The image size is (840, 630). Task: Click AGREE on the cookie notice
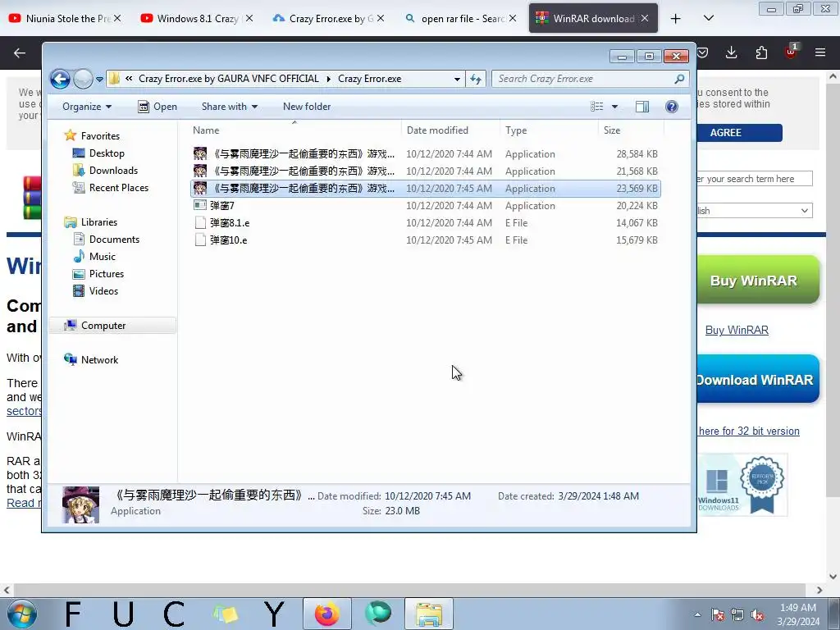(739, 133)
